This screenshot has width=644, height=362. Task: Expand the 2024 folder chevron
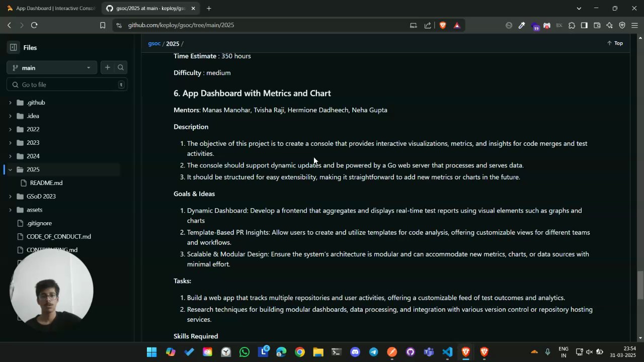click(x=10, y=156)
